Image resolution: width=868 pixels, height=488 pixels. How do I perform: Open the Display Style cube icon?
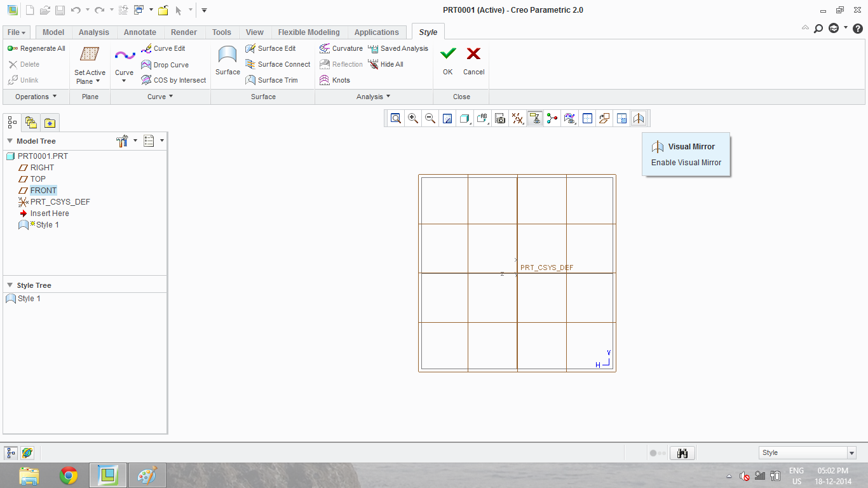[465, 118]
